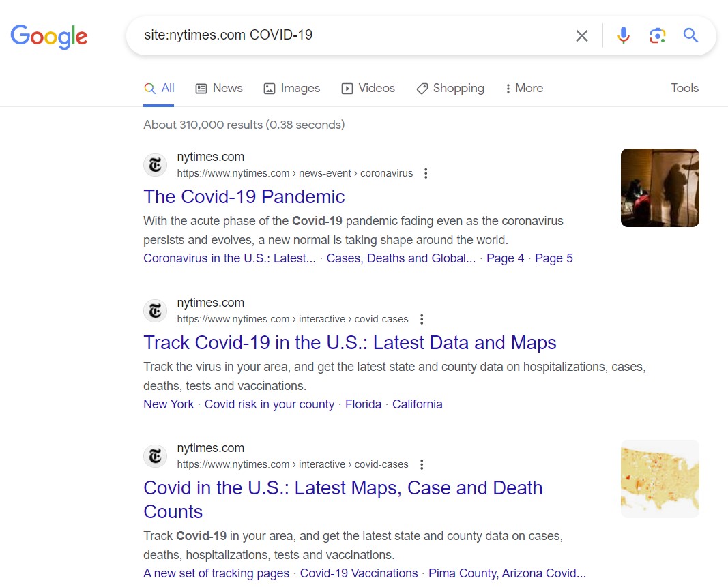This screenshot has width=728, height=587.
Task: Follow the California sitelink
Action: tap(418, 405)
